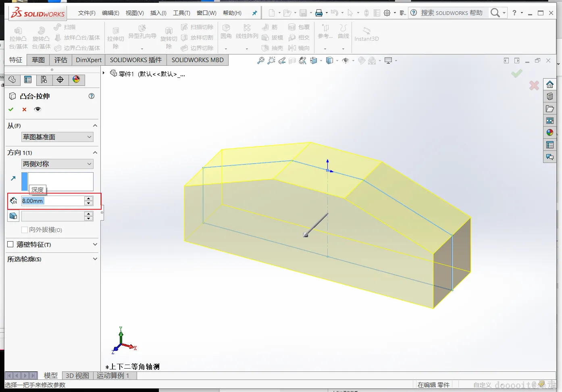The image size is (562, 392).
Task: Click the Revolved Boss/Base (旋转凸台/基体) tool
Action: click(41, 38)
